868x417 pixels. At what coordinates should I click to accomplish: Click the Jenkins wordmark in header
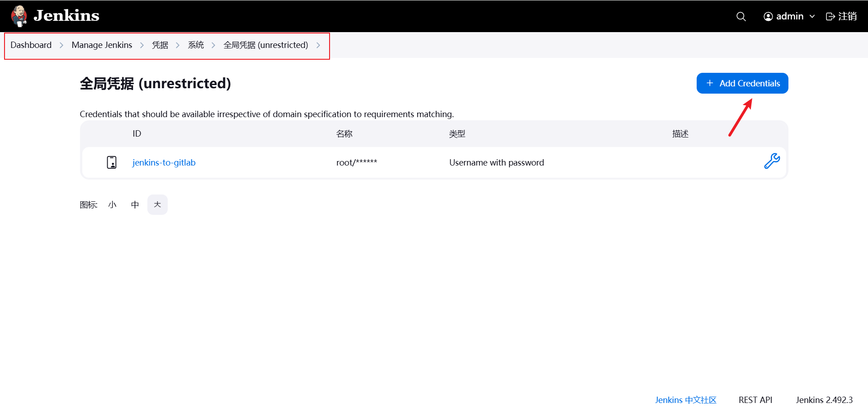(66, 16)
